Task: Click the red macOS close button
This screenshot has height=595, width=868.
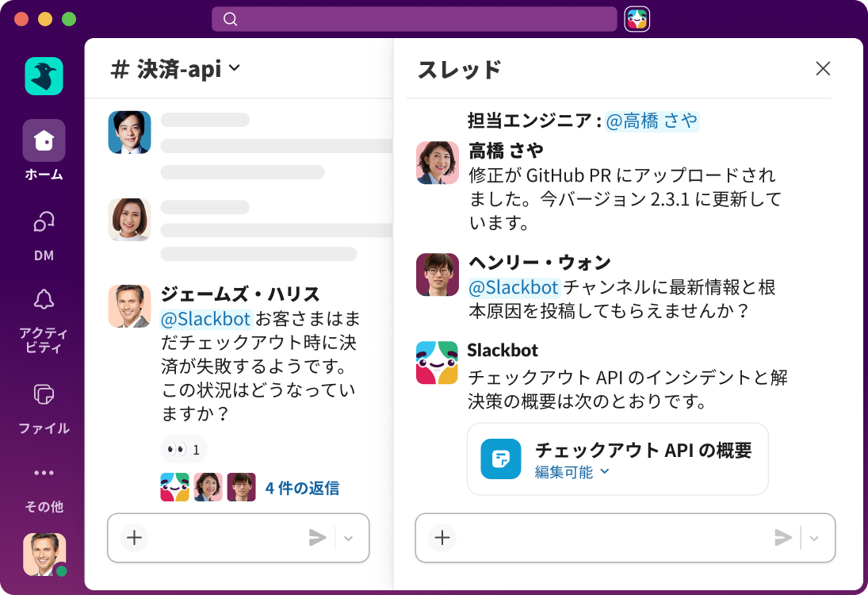Action: pyautogui.click(x=21, y=19)
